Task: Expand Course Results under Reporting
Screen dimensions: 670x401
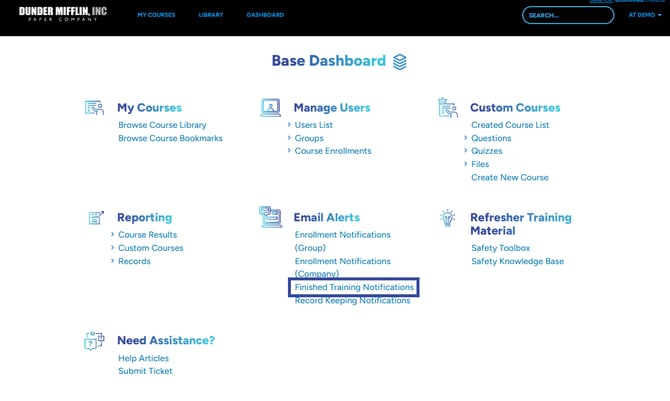Action: pyautogui.click(x=147, y=235)
